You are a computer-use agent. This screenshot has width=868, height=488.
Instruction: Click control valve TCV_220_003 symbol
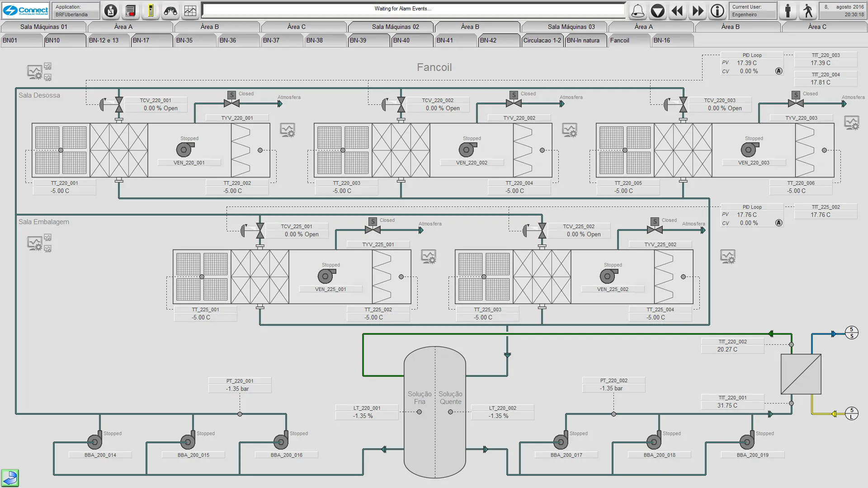pos(683,105)
